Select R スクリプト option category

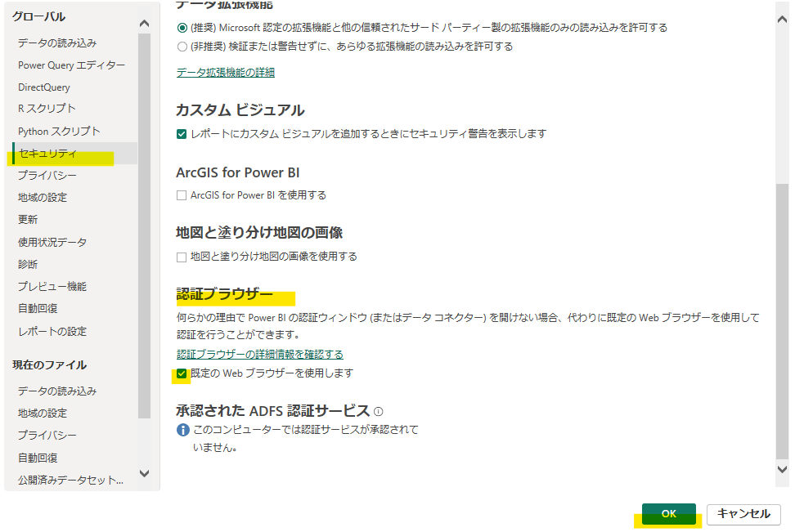point(47,109)
